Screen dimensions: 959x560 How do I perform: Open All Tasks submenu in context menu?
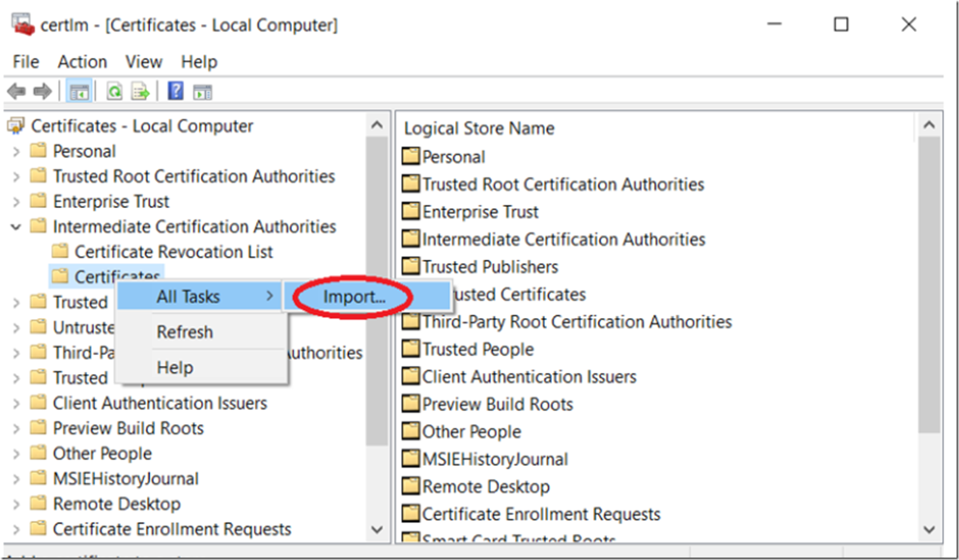(x=200, y=296)
